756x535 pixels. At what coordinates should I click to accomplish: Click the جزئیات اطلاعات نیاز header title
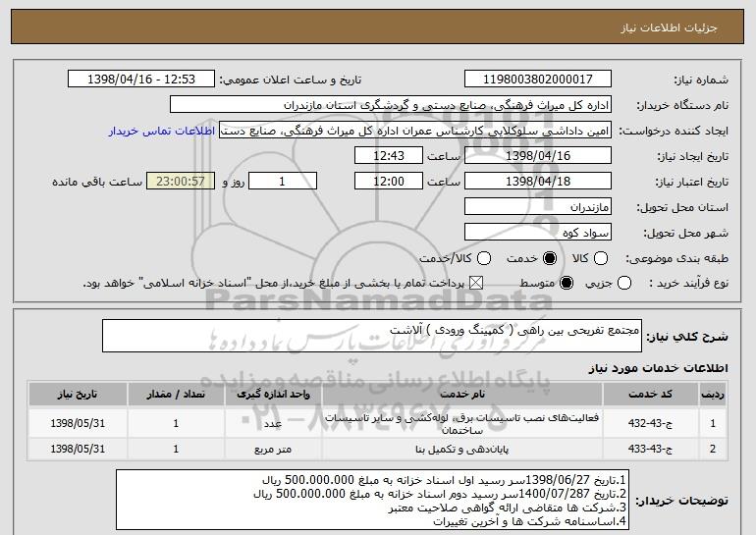point(669,27)
